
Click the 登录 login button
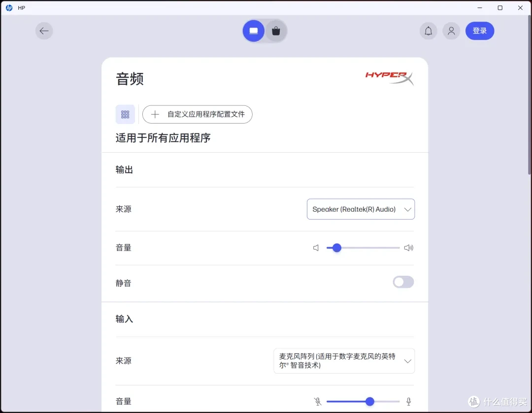480,31
